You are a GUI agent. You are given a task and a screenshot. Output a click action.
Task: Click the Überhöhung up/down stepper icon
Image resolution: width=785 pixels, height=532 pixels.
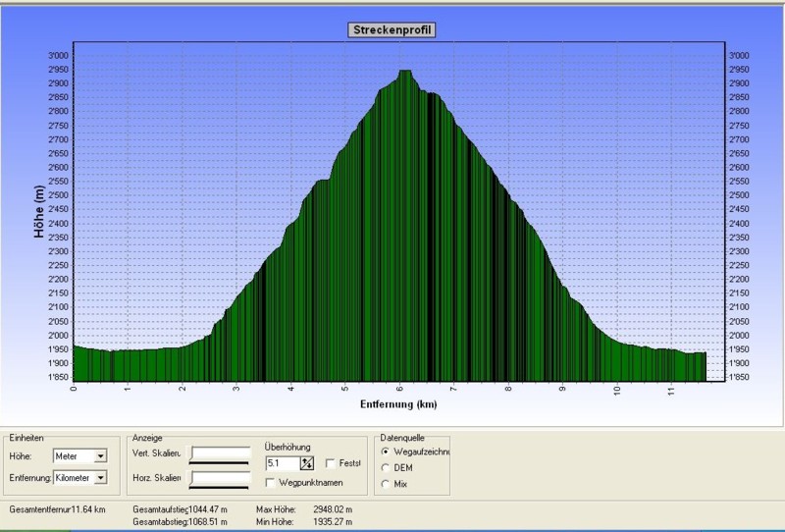tap(307, 463)
